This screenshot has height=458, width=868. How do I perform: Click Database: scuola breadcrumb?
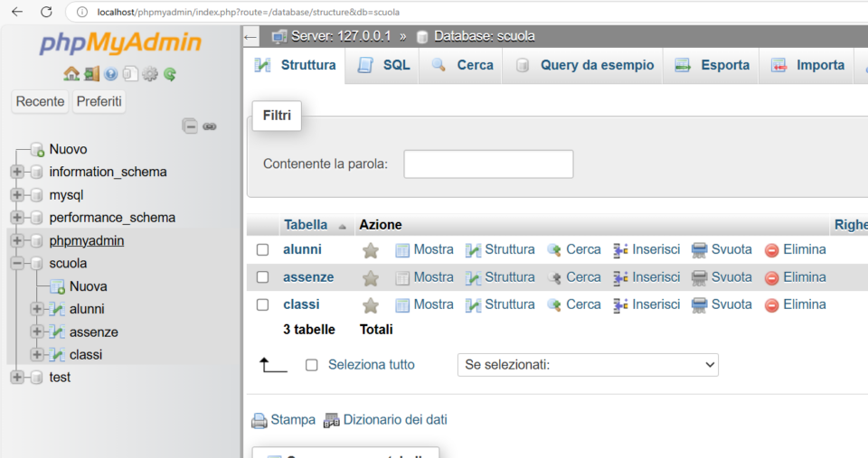click(484, 36)
